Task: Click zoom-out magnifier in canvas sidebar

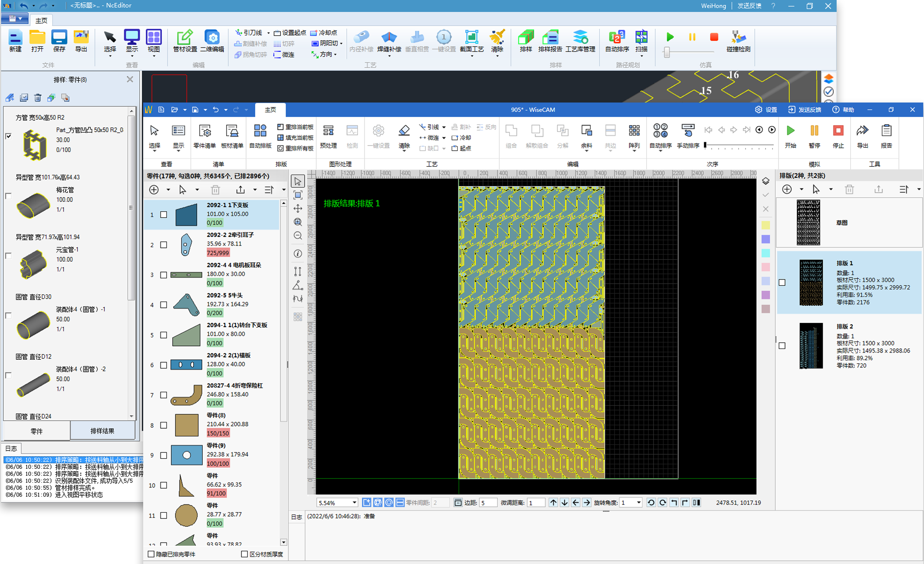Action: (x=298, y=235)
